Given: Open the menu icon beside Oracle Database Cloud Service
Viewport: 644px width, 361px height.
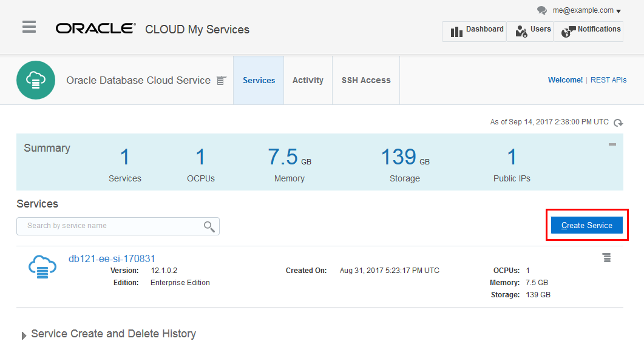Looking at the screenshot, I should (x=222, y=81).
